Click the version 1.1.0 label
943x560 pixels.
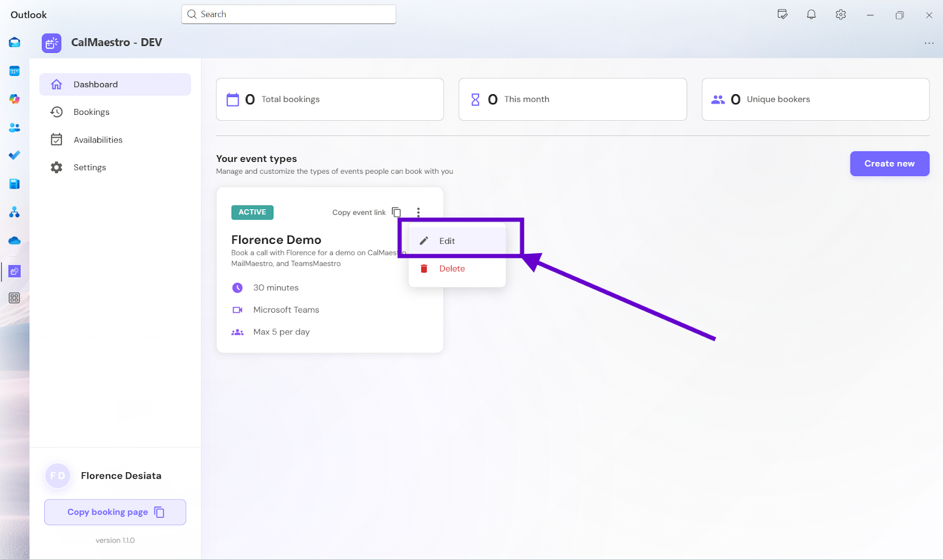115,541
